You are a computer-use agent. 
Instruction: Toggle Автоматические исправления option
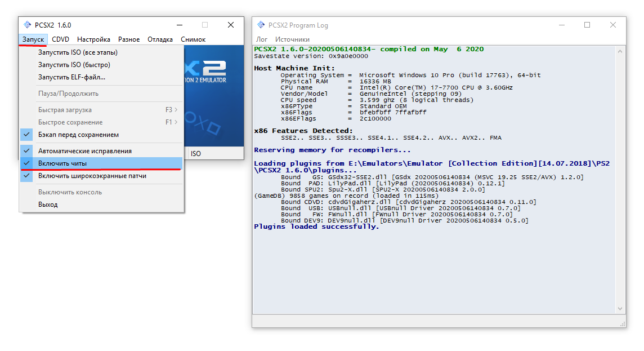101,151
